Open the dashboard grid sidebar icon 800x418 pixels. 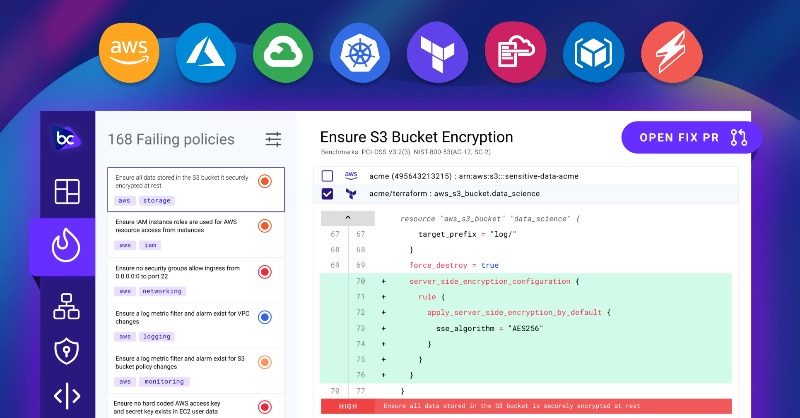[67, 191]
